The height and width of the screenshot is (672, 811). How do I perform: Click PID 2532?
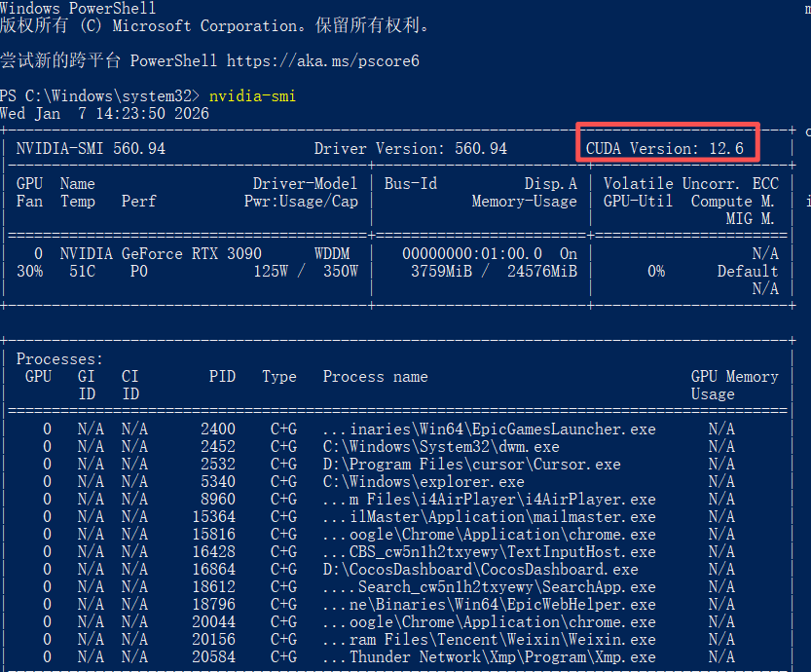(218, 465)
